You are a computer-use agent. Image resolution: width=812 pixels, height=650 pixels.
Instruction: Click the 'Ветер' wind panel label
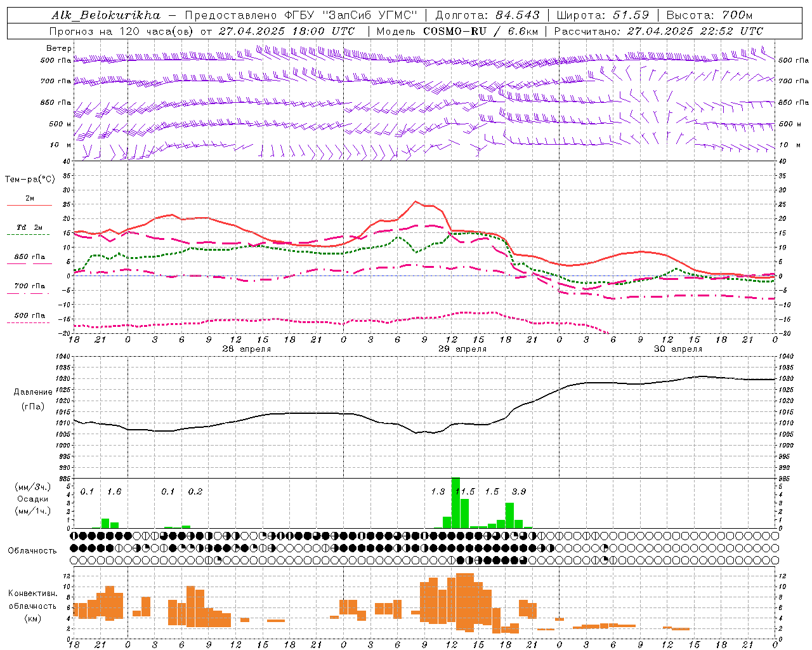(58, 48)
